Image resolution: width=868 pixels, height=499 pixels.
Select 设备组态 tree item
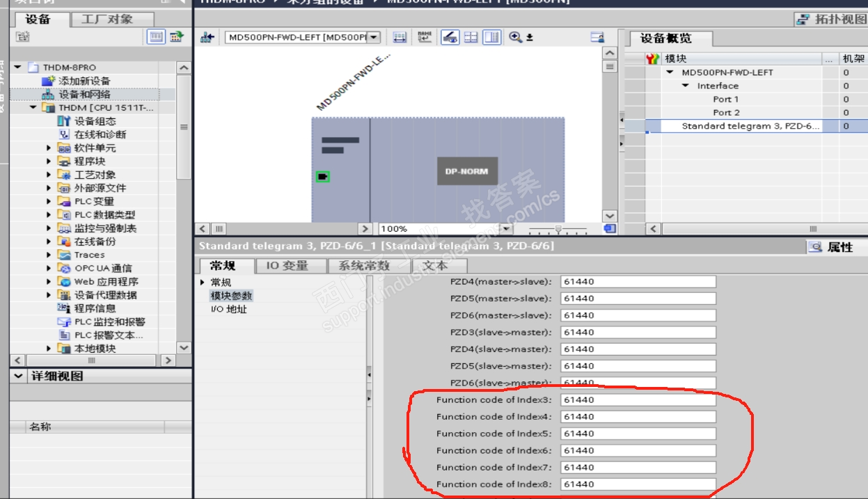point(95,121)
